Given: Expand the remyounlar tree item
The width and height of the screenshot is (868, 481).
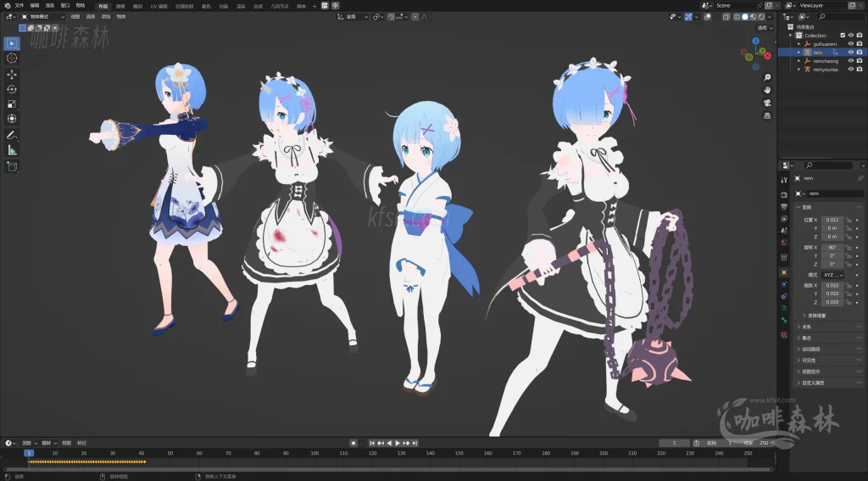Looking at the screenshot, I should [798, 70].
